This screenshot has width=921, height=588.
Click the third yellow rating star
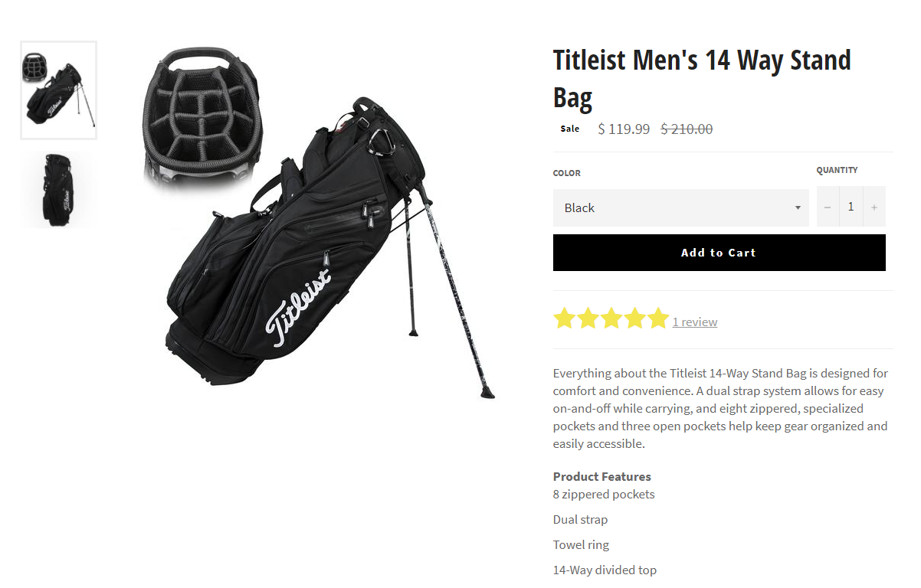(x=611, y=319)
